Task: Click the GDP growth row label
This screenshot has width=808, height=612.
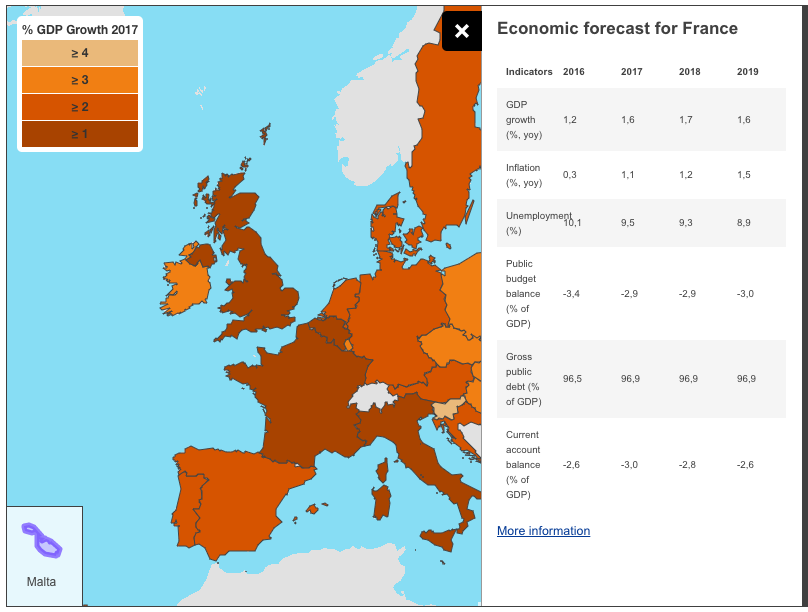Action: pos(523,119)
